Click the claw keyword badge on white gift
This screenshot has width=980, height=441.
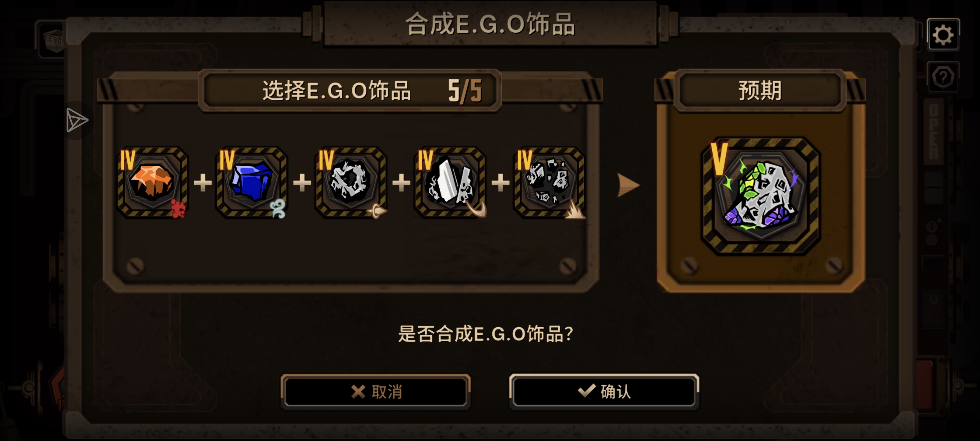click(x=476, y=209)
